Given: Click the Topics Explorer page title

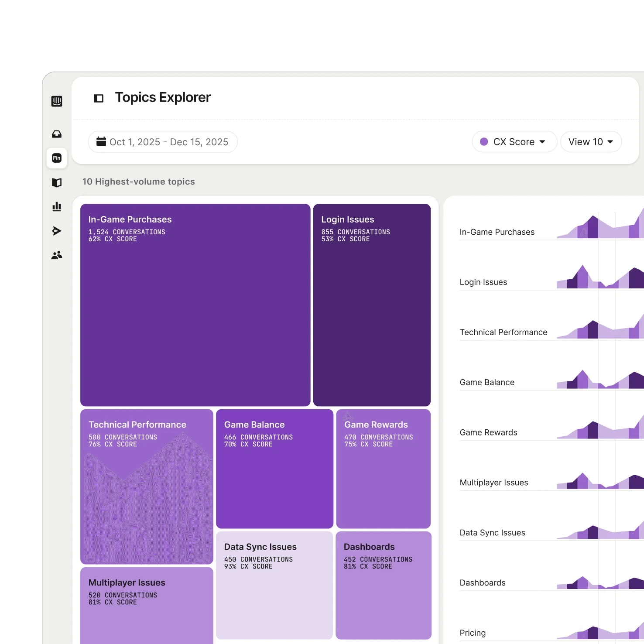Looking at the screenshot, I should 163,97.
